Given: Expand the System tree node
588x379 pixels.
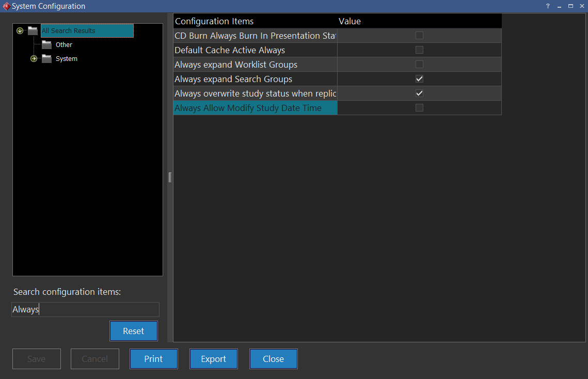Looking at the screenshot, I should pos(34,59).
